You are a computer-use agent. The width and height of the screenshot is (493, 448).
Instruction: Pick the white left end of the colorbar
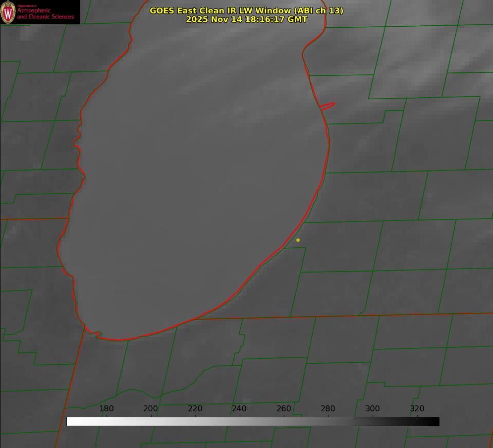[x=70, y=421]
